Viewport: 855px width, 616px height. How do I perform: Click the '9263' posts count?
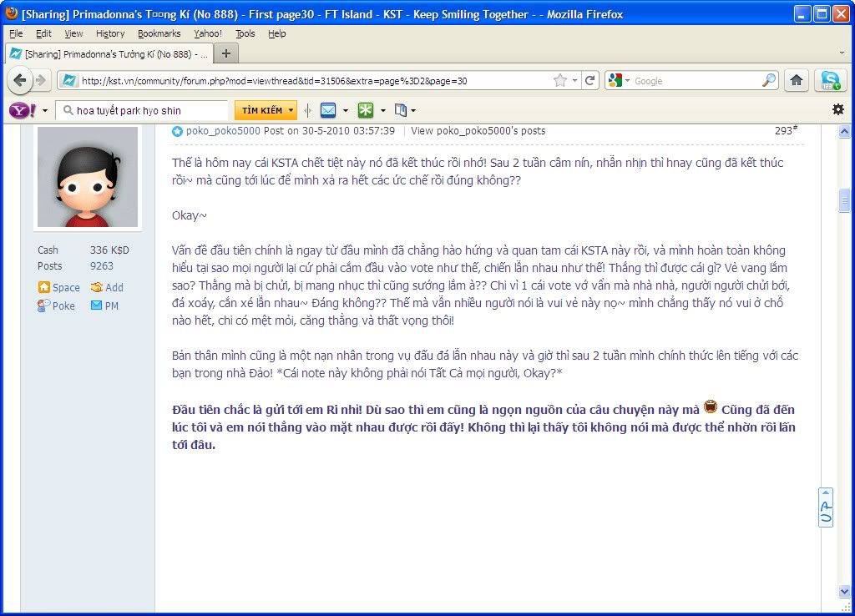(x=101, y=266)
